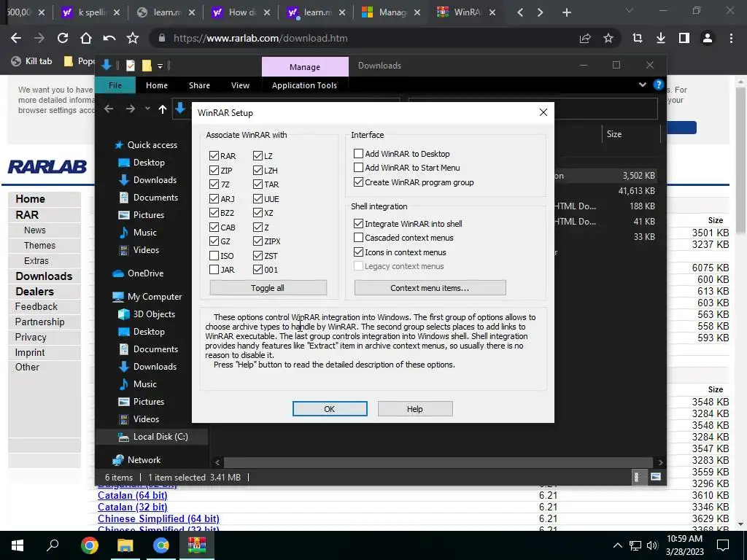The image size is (747, 560).
Task: Uncheck Create WinRAR program group
Action: (358, 182)
